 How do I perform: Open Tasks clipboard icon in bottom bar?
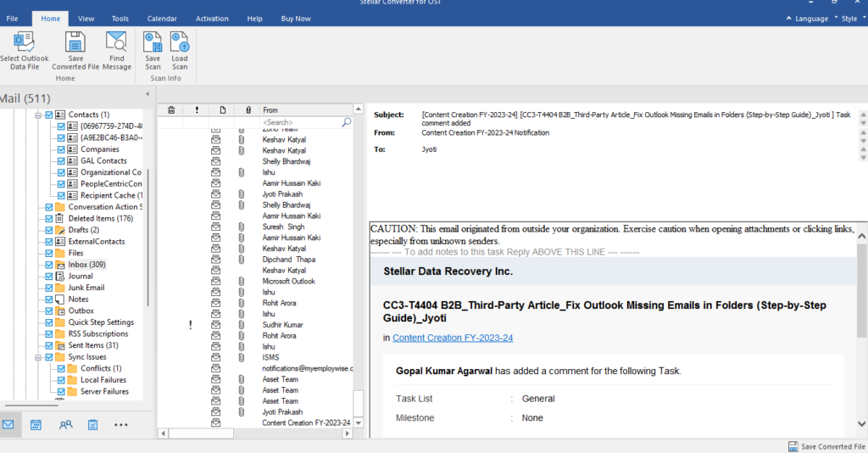coord(93,425)
